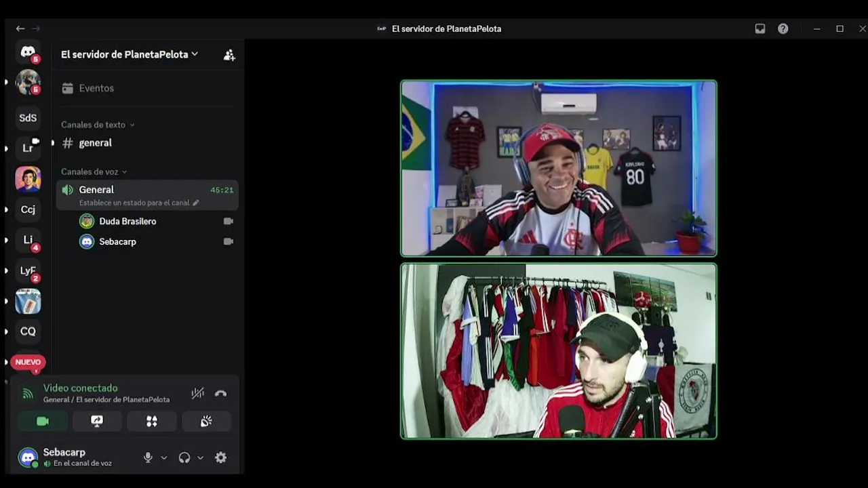868x488 pixels.
Task: Focus Sebacarp's video tile with jerseys
Action: 559,351
